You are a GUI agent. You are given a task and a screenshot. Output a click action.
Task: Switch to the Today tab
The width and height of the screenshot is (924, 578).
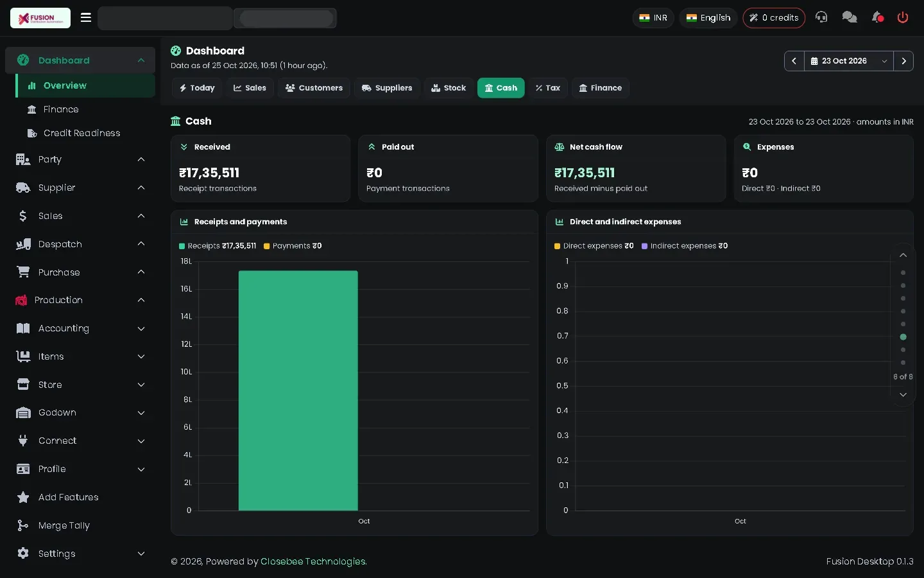click(x=197, y=88)
